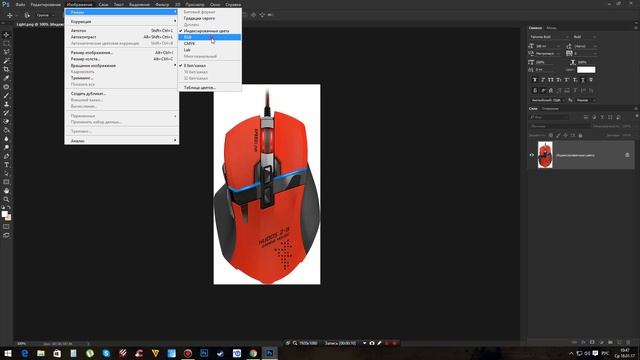Select the Zoom tool in the toolbox
Viewport: 640px width, 360px height.
[6, 199]
